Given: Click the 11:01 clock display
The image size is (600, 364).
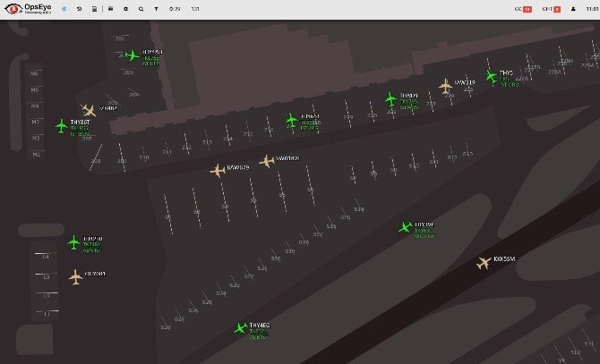Looking at the screenshot, I should coord(593,9).
